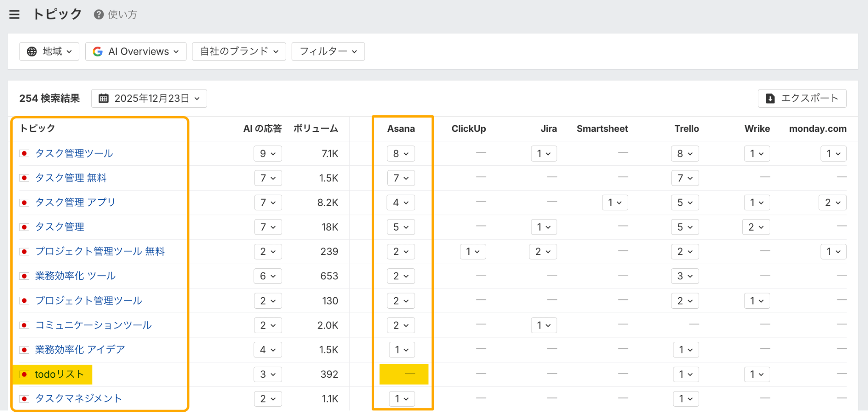Click the Trello column header
Viewport: 868px width, 413px height.
[686, 128]
